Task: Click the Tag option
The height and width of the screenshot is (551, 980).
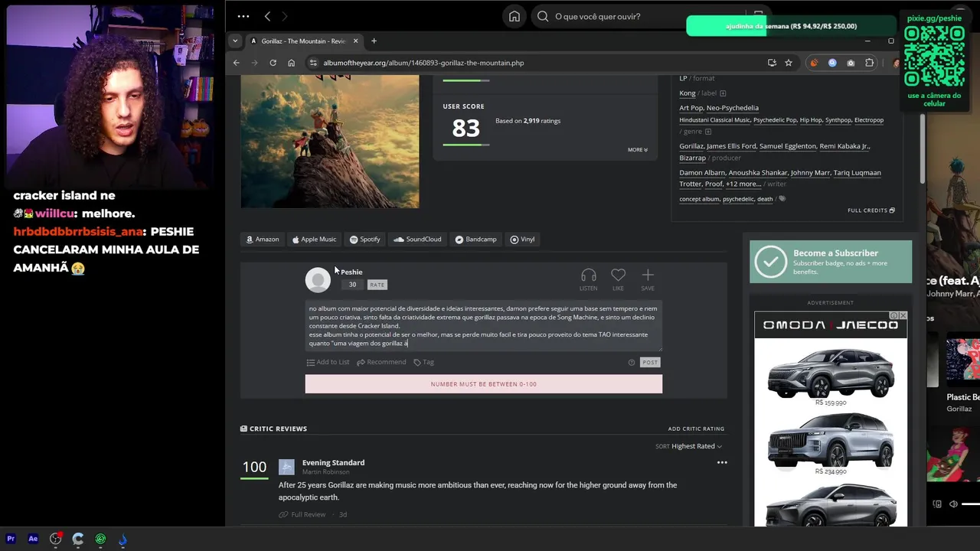Action: (x=423, y=362)
